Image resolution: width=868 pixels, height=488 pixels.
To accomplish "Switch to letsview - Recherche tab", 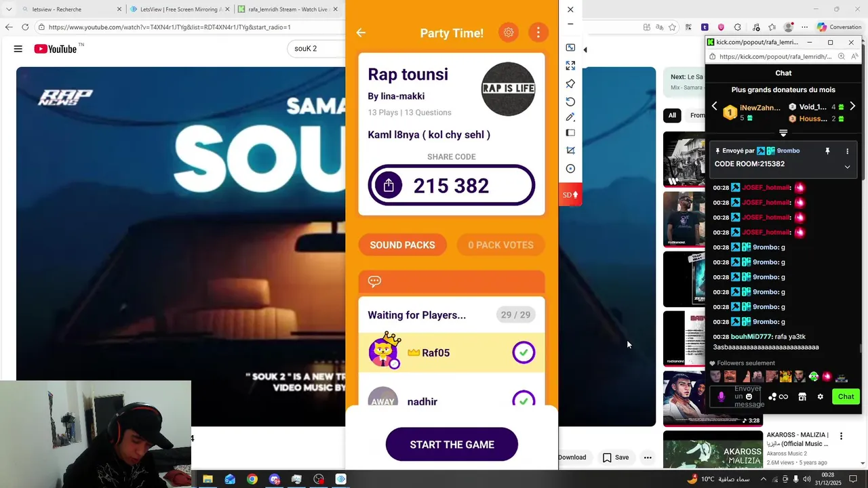I will 71,9.
